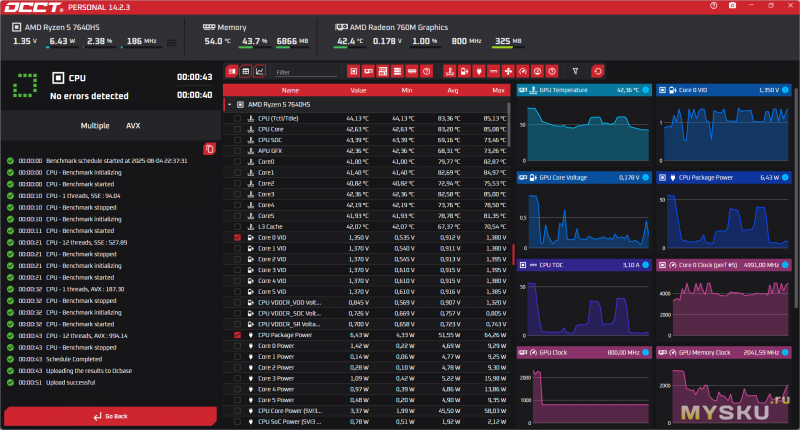The image size is (800, 430).
Task: Select the 'Upload successful' log entry
Action: click(x=70, y=383)
